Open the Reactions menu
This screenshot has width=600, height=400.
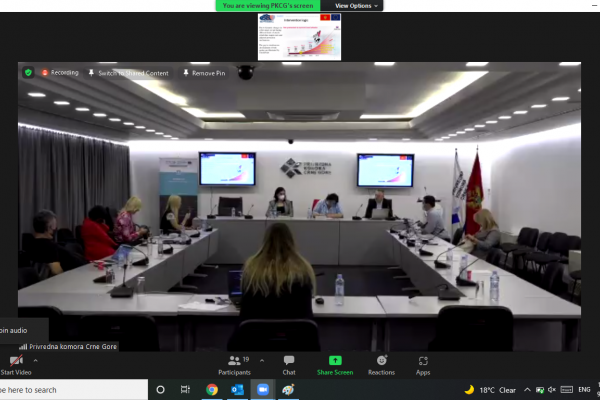point(381,365)
